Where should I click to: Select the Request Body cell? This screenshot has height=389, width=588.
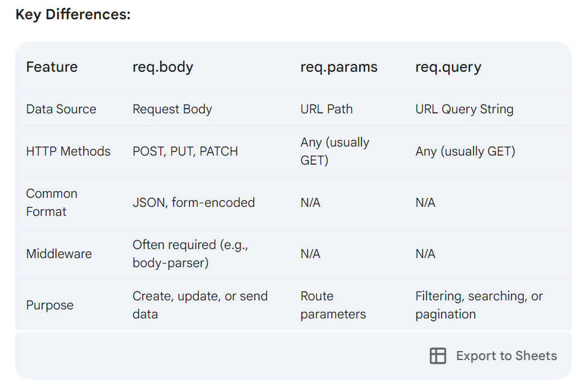pos(172,109)
